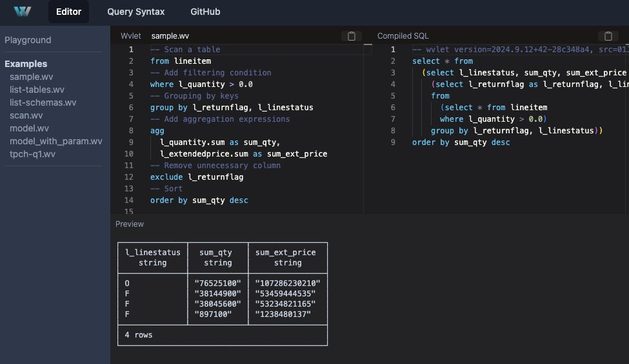Click the '-- Scan a table' comment
Screen dimensions: 629x364
185,49
